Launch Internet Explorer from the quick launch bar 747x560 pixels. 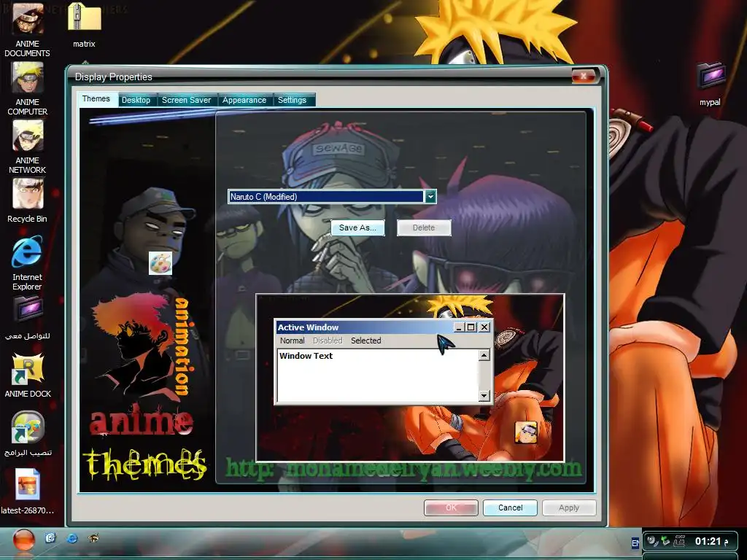pyautogui.click(x=72, y=539)
